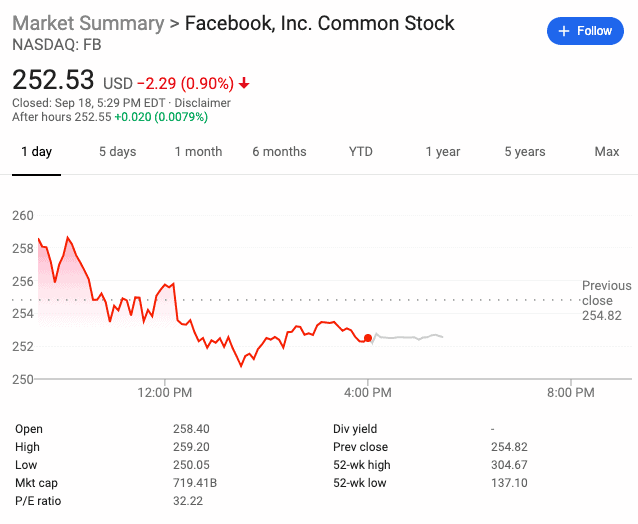The width and height of the screenshot is (638, 524).
Task: Click the Follow button
Action: coord(585,31)
